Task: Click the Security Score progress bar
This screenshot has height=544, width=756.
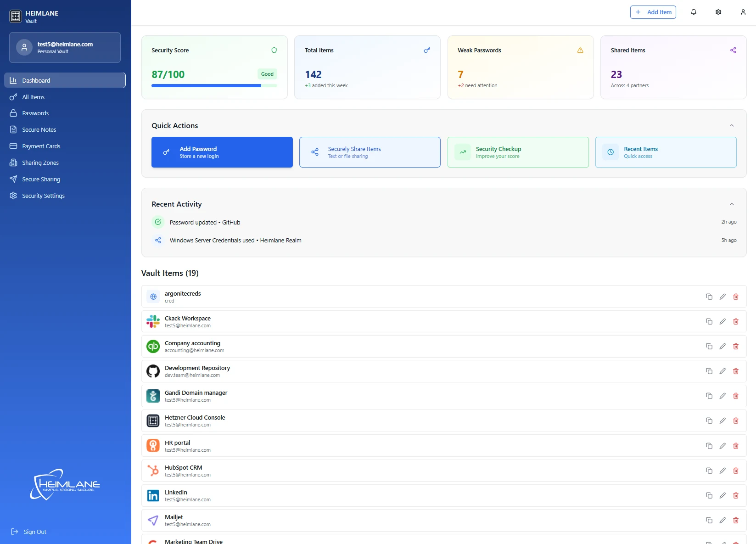Action: pyautogui.click(x=214, y=85)
